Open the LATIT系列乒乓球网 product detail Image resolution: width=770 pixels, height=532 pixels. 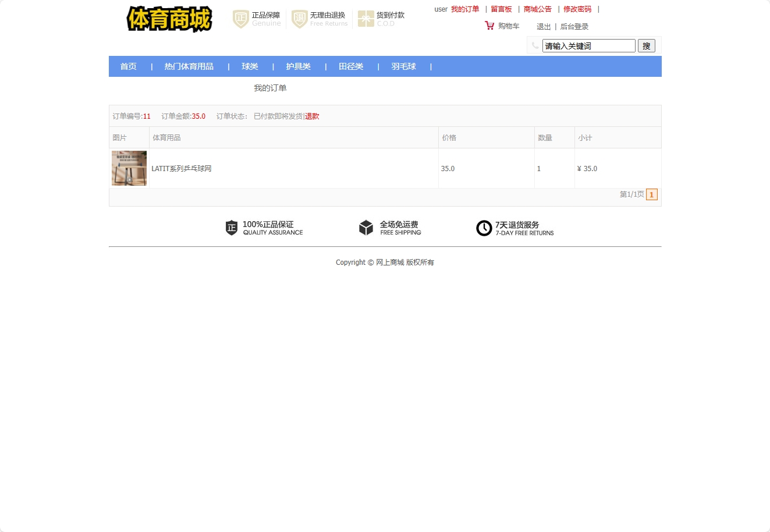tap(182, 168)
